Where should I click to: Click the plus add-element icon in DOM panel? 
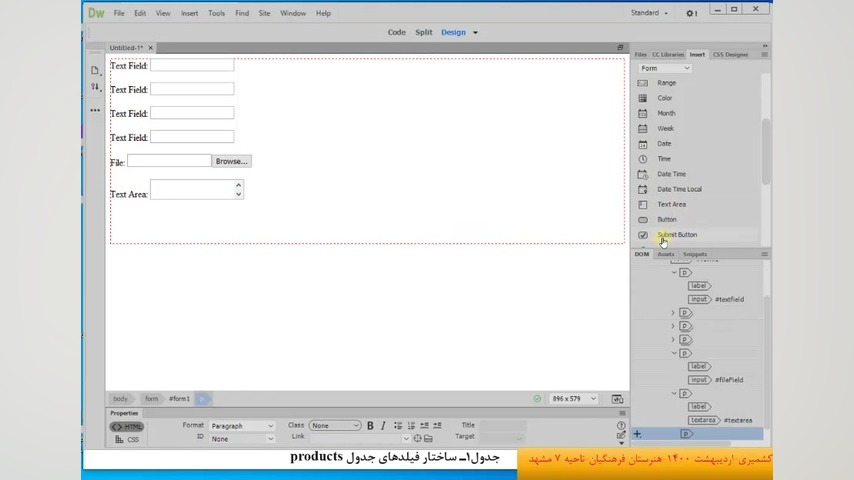tap(637, 434)
